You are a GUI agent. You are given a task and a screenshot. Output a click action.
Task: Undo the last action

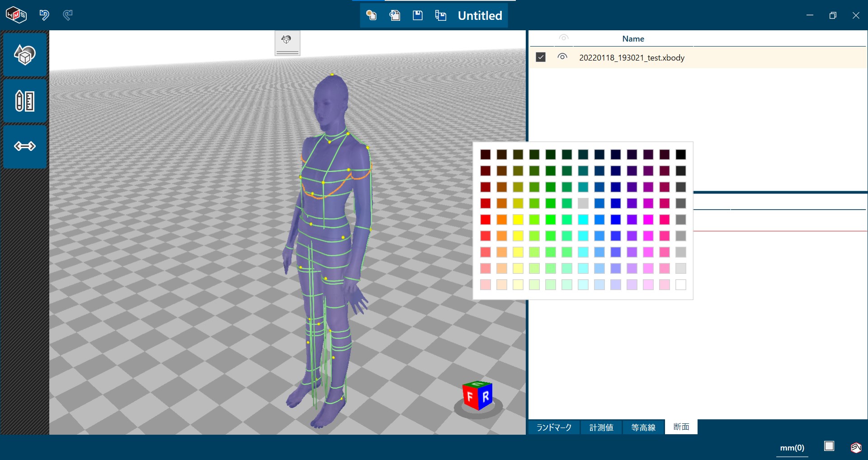click(x=44, y=15)
